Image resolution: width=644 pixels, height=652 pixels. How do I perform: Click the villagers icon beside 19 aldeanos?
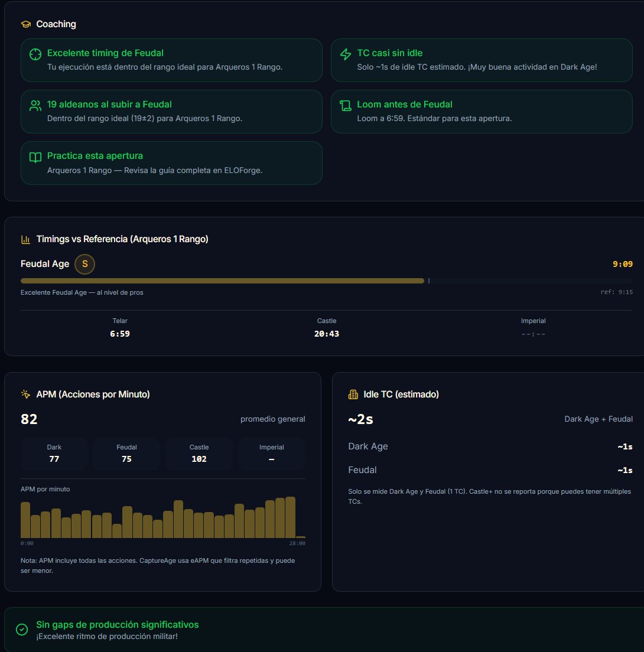(x=35, y=106)
